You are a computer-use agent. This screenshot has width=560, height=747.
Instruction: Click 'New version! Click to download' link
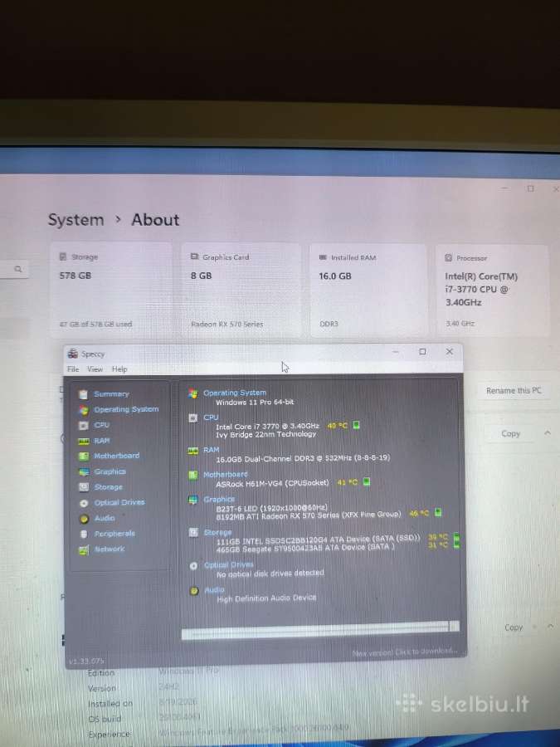(x=405, y=652)
